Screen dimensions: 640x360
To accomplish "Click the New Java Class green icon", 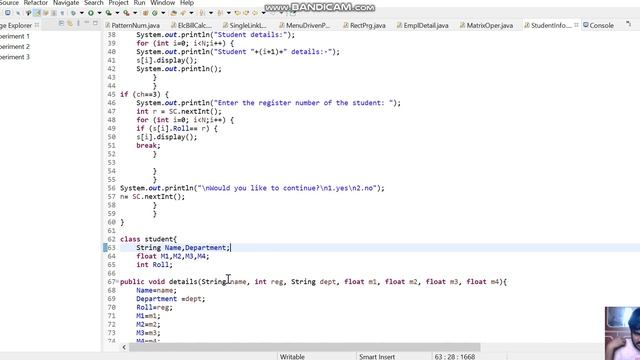I will [154, 13].
